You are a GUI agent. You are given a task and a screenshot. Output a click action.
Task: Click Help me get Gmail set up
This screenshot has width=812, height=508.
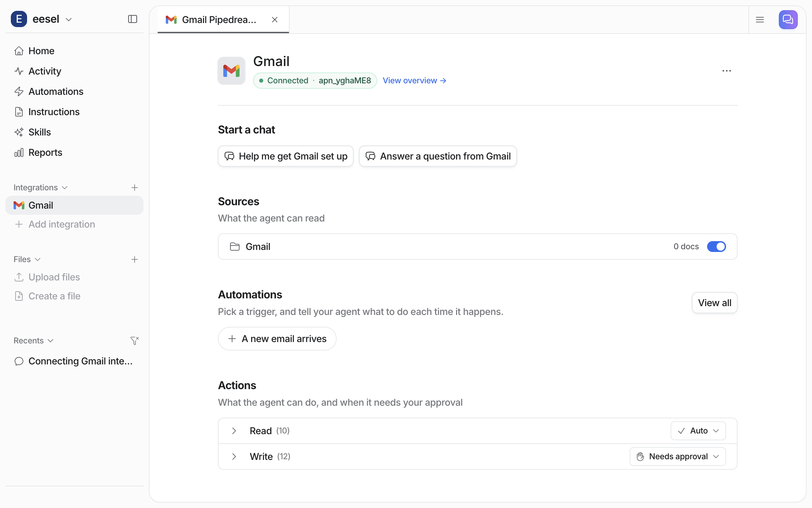tap(286, 156)
